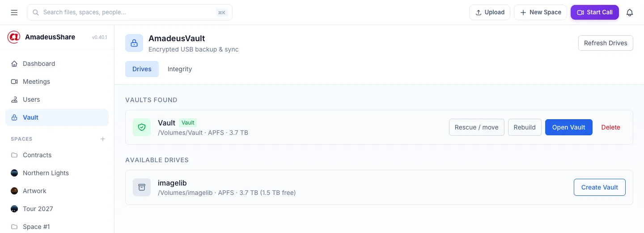Open the Artwork space
The width and height of the screenshot is (644, 233).
point(57,191)
